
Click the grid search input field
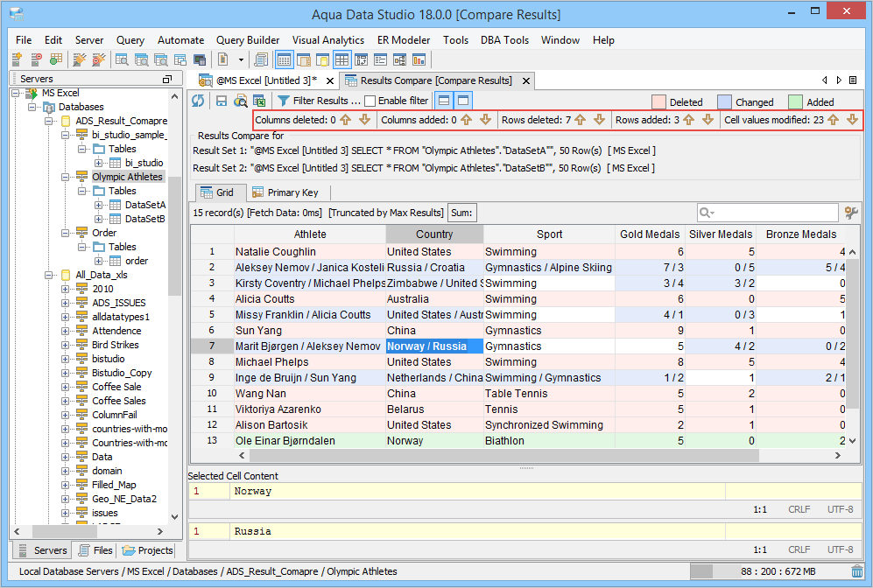click(x=767, y=213)
